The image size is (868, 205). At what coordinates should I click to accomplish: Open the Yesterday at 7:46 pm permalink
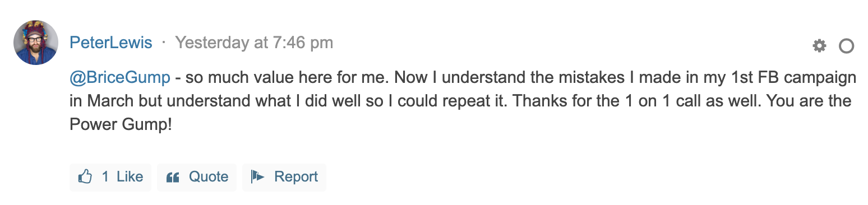[x=254, y=43]
